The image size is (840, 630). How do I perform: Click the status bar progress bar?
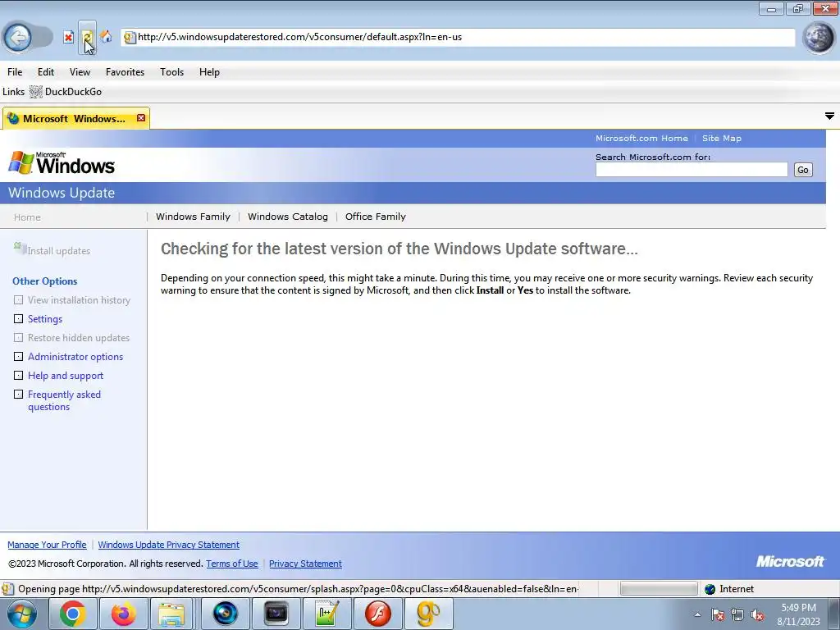click(659, 589)
